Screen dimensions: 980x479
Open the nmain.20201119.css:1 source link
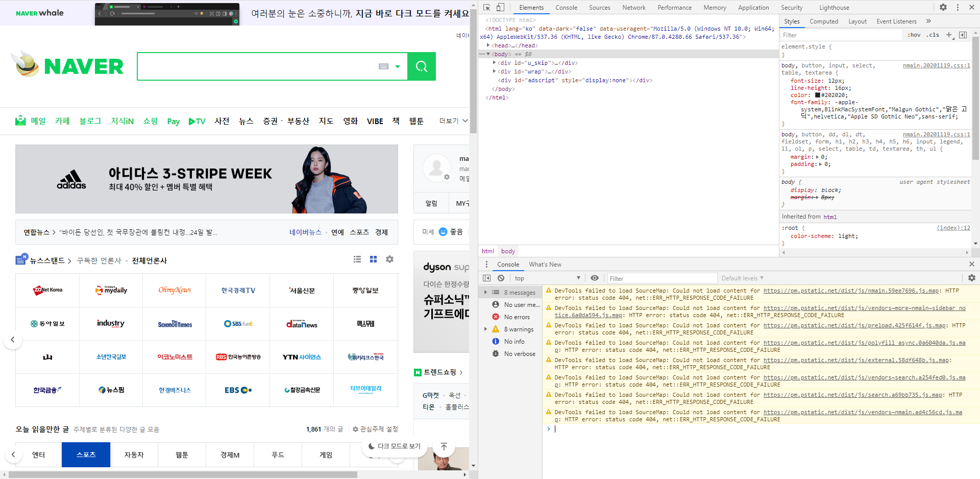click(936, 65)
